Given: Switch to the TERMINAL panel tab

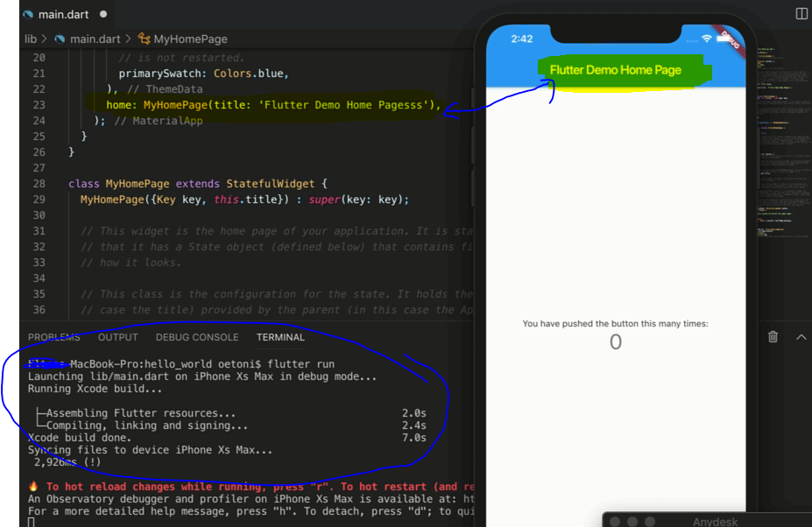Looking at the screenshot, I should pyautogui.click(x=280, y=337).
